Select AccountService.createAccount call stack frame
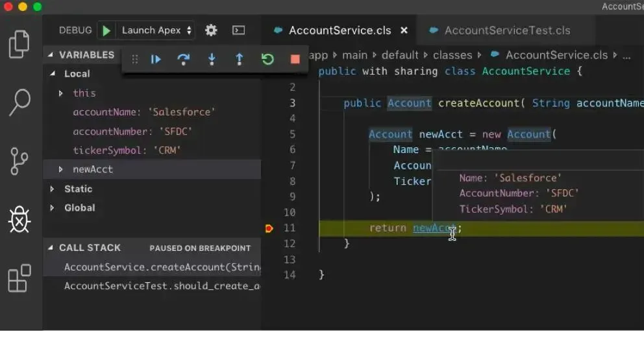 click(152, 267)
